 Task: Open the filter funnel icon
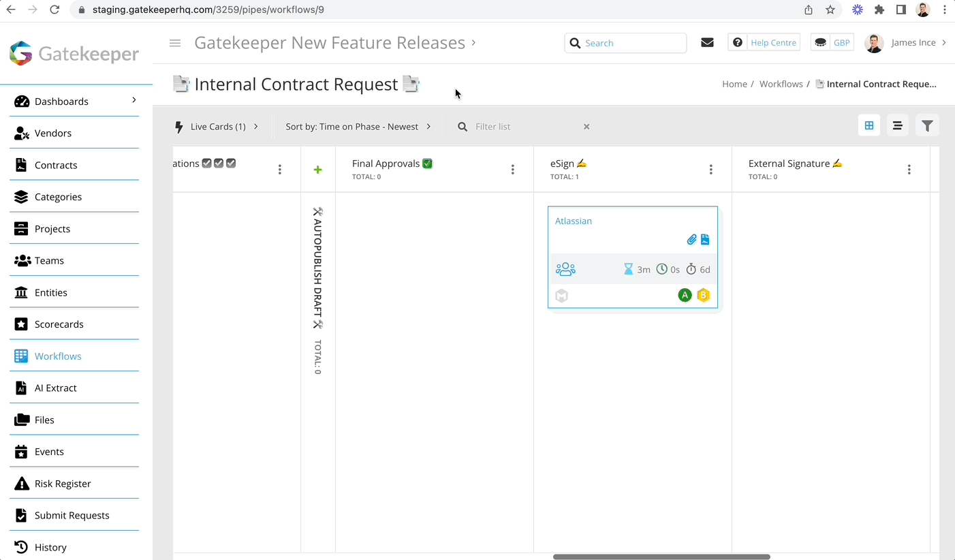927,125
